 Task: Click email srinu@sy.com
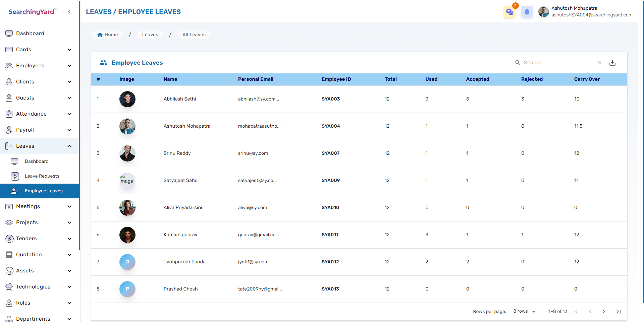253,153
